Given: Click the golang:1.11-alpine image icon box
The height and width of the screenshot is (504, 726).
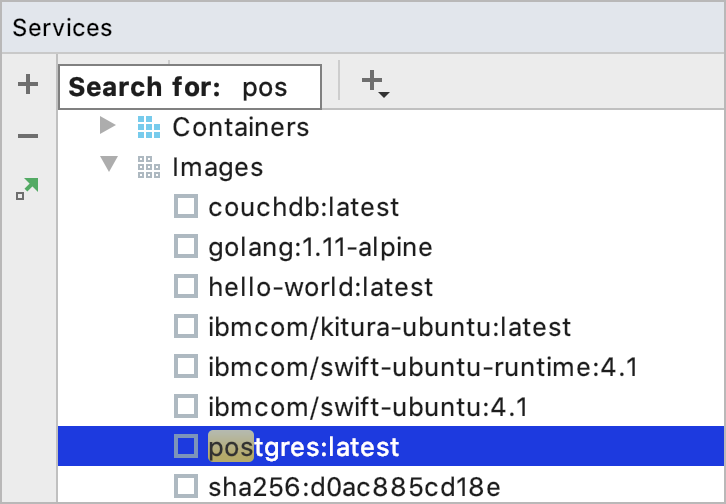Looking at the screenshot, I should (x=186, y=246).
